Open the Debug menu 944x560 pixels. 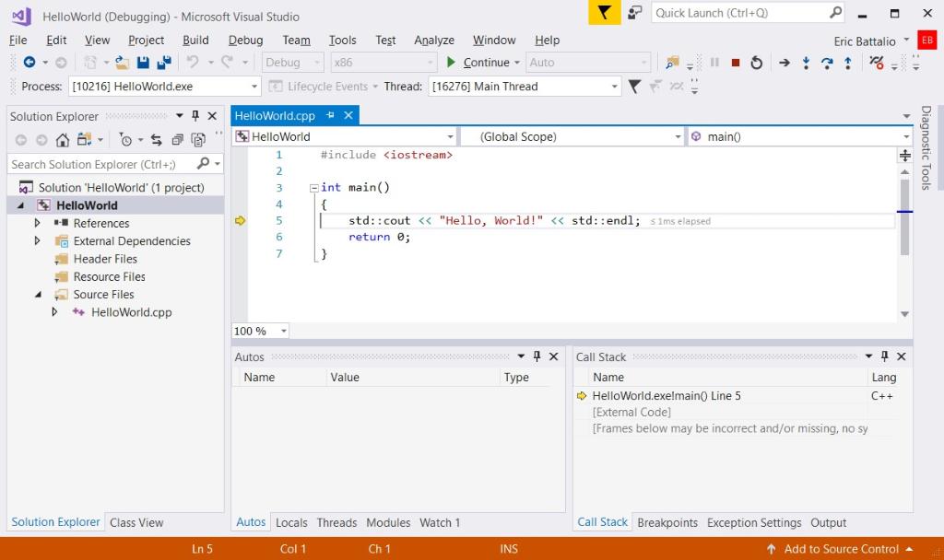pyautogui.click(x=245, y=40)
